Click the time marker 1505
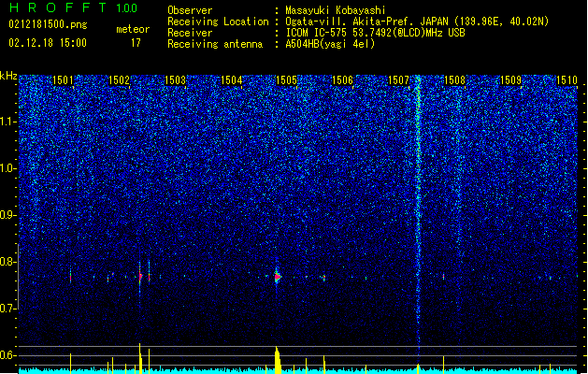This screenshot has width=588, height=374. pos(286,80)
